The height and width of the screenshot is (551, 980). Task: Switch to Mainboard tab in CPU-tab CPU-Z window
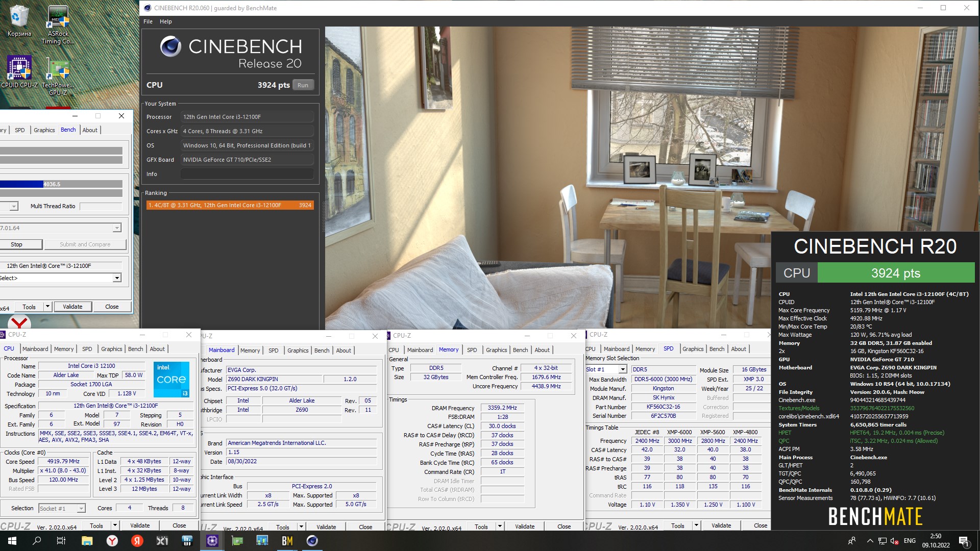click(x=35, y=349)
